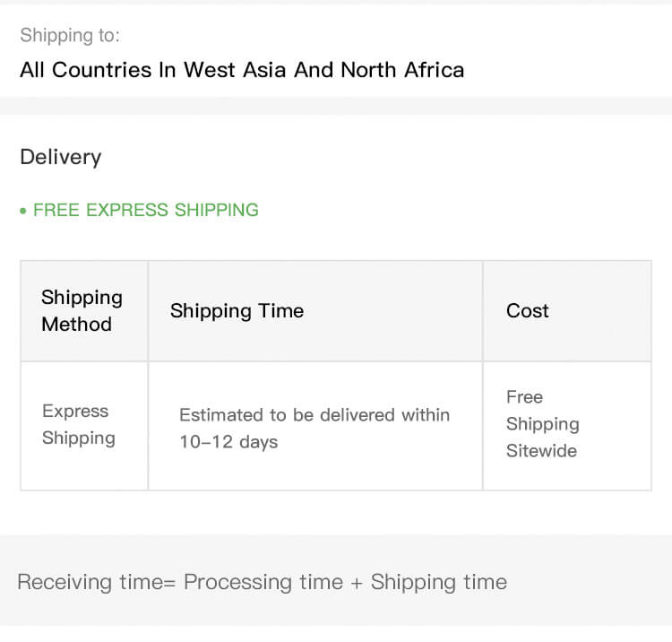Click the word 'Sitewide' in the Cost column
This screenshot has width=672, height=642.
[541, 451]
